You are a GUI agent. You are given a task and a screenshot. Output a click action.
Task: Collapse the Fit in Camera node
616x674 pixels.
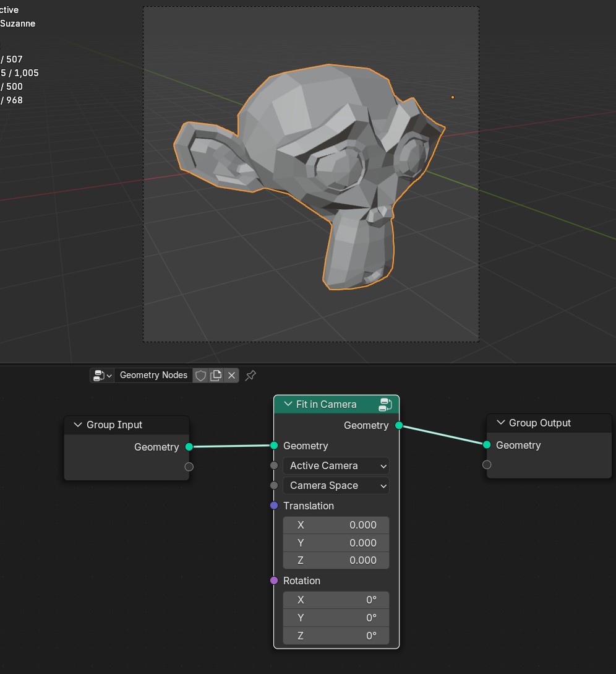288,404
